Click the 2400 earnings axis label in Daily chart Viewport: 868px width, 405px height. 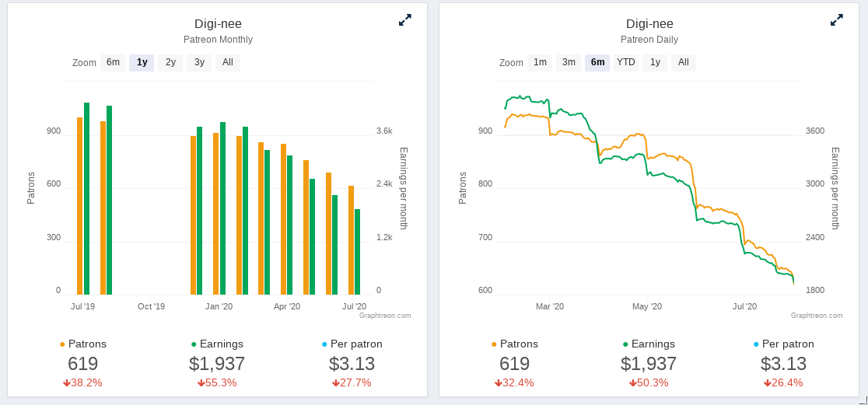tap(815, 237)
